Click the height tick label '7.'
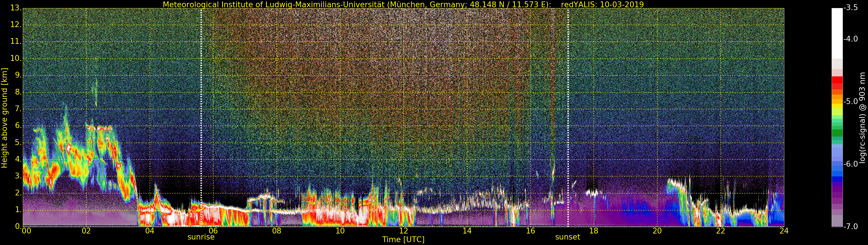868x245 pixels. pyautogui.click(x=18, y=109)
